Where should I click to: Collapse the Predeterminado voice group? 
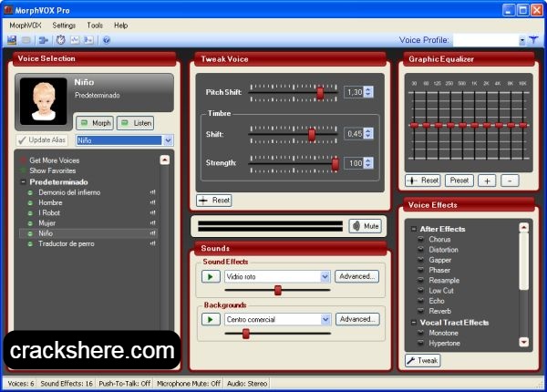(x=24, y=181)
